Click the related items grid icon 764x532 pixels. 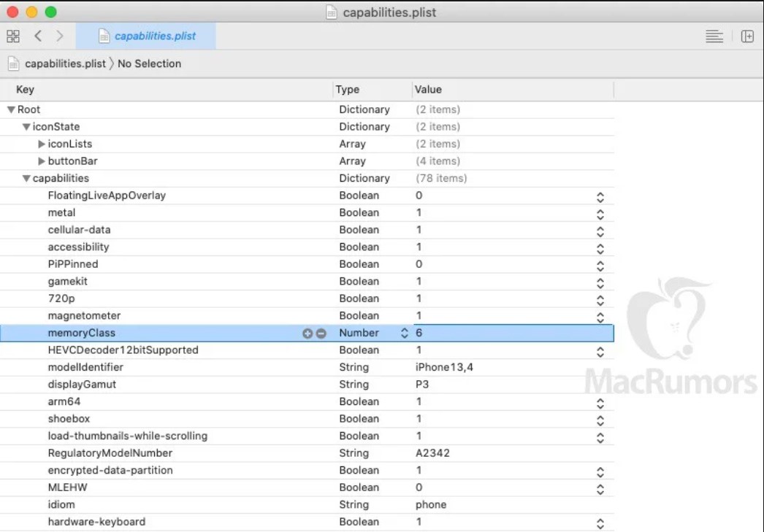pyautogui.click(x=13, y=36)
